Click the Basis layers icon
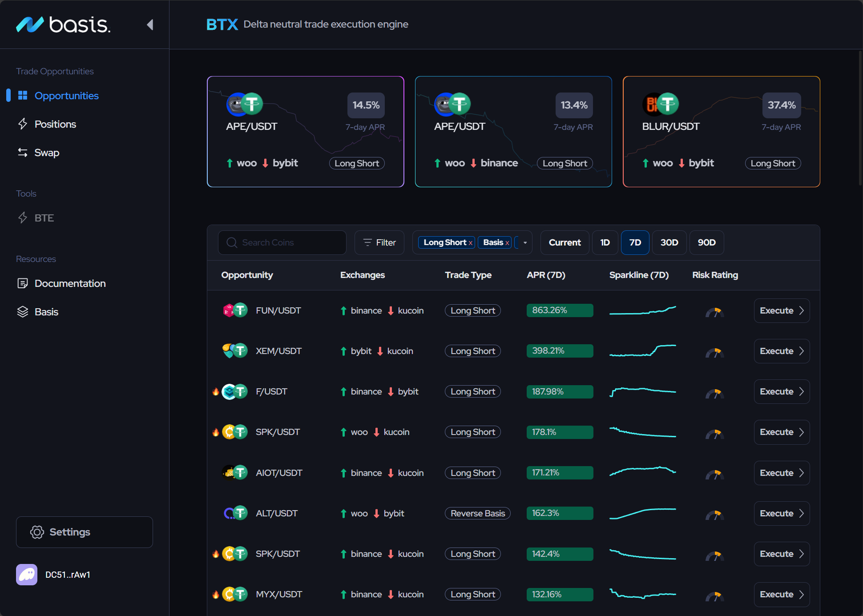The width and height of the screenshot is (863, 616). pyautogui.click(x=23, y=312)
